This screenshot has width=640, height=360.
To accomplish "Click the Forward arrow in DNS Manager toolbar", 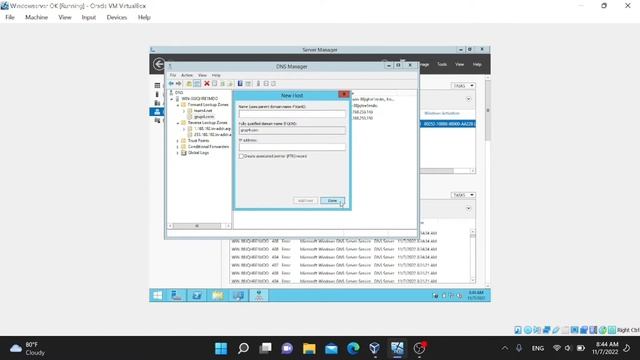I will click(x=178, y=84).
